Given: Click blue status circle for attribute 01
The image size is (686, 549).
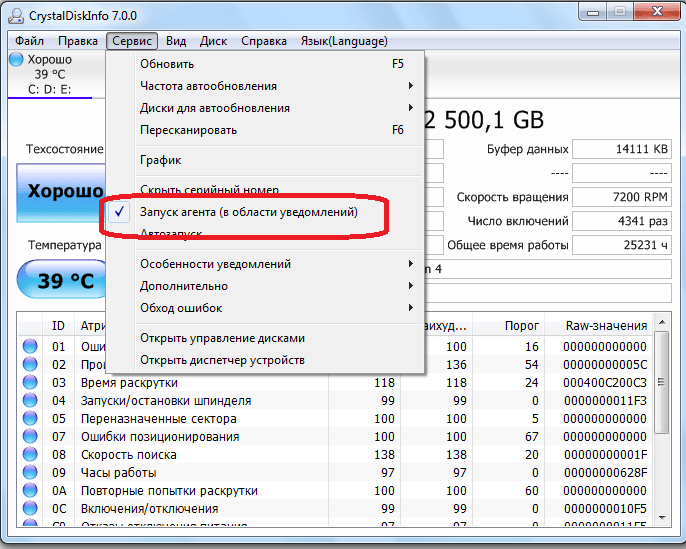Looking at the screenshot, I should point(30,346).
